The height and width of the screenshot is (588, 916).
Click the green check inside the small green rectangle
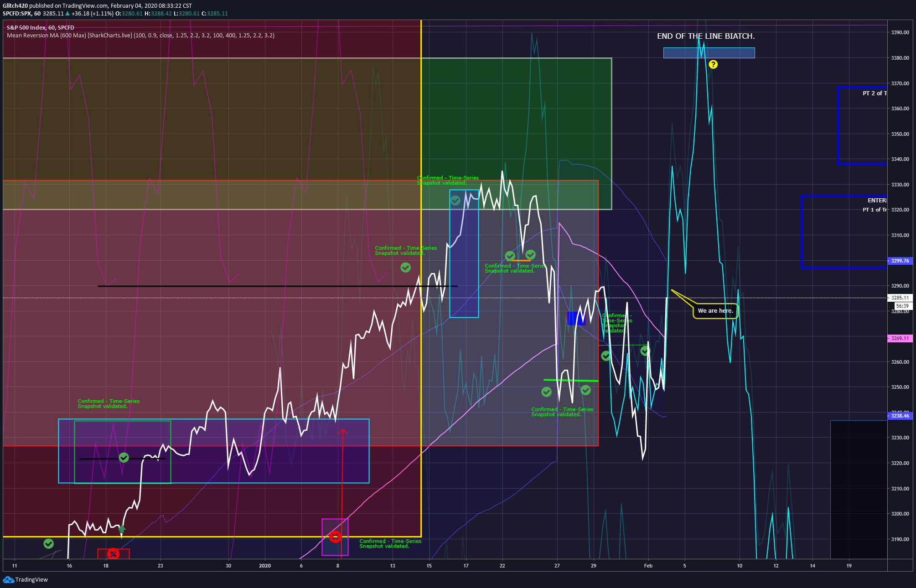(x=124, y=457)
